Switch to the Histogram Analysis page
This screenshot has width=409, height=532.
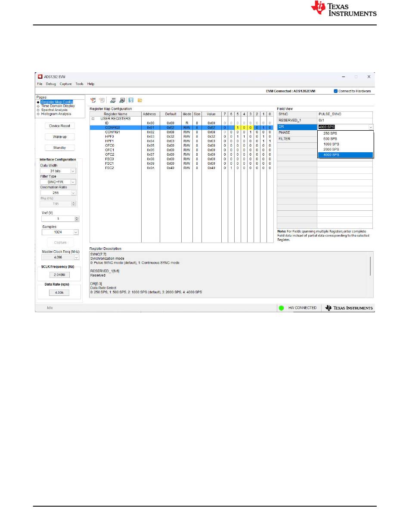[x=56, y=114]
